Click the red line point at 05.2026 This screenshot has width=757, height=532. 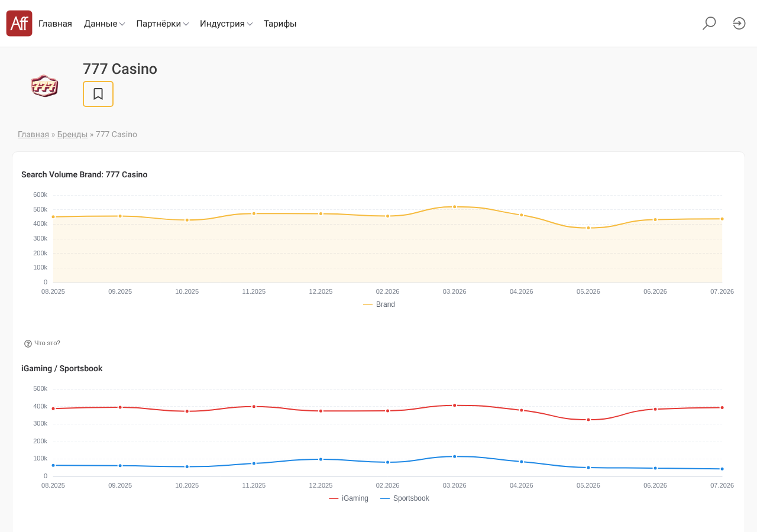588,420
